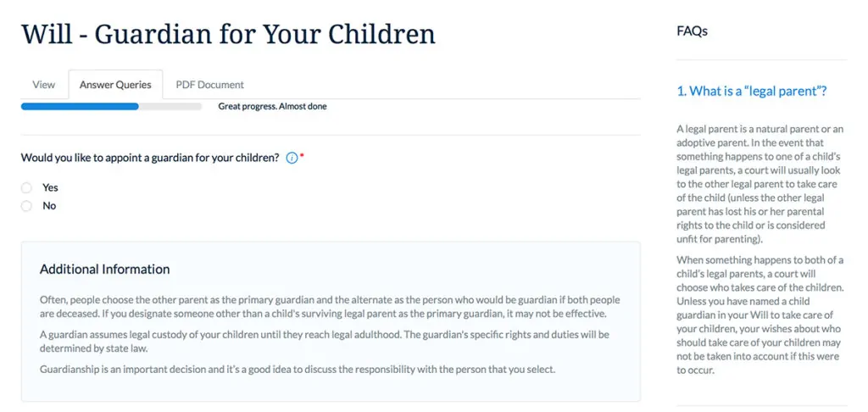Click the paragraph starting 'A legal parent is'
The height and width of the screenshot is (412, 868).
(x=760, y=185)
